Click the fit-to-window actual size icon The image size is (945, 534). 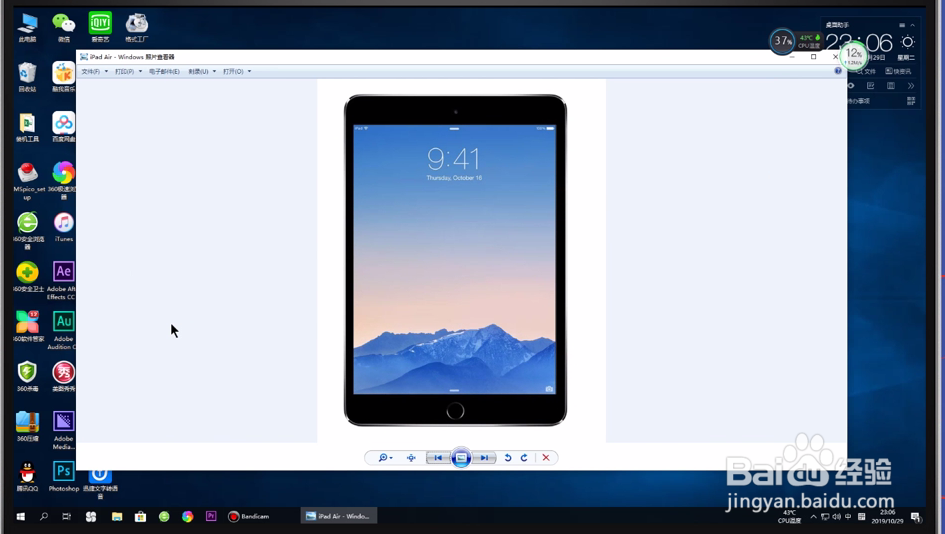point(411,458)
